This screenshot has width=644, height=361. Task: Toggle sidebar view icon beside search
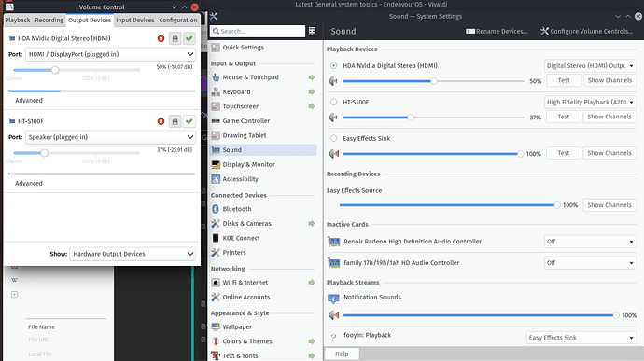[x=312, y=31]
